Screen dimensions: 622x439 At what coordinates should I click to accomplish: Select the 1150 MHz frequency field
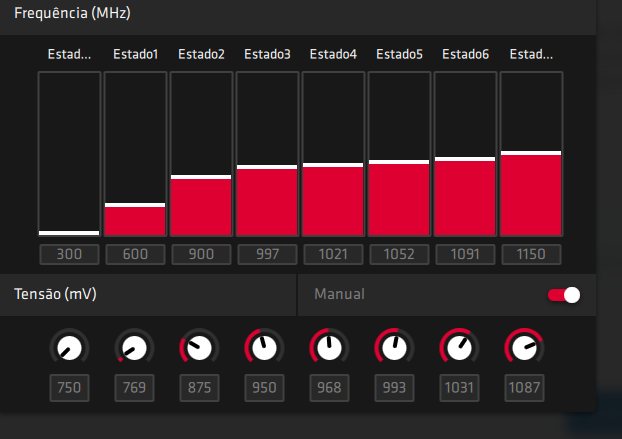point(531,254)
